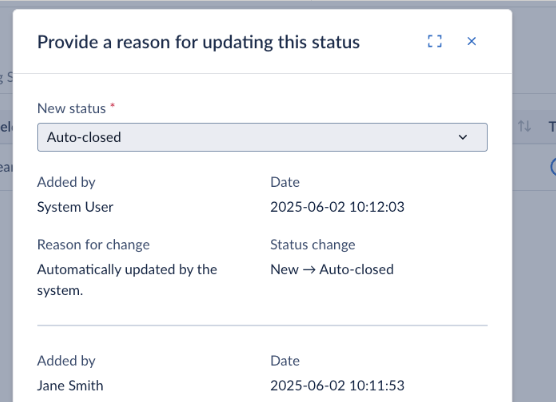556x402 pixels.
Task: Click the chevron arrow in Auto-closed field
Action: tap(463, 137)
